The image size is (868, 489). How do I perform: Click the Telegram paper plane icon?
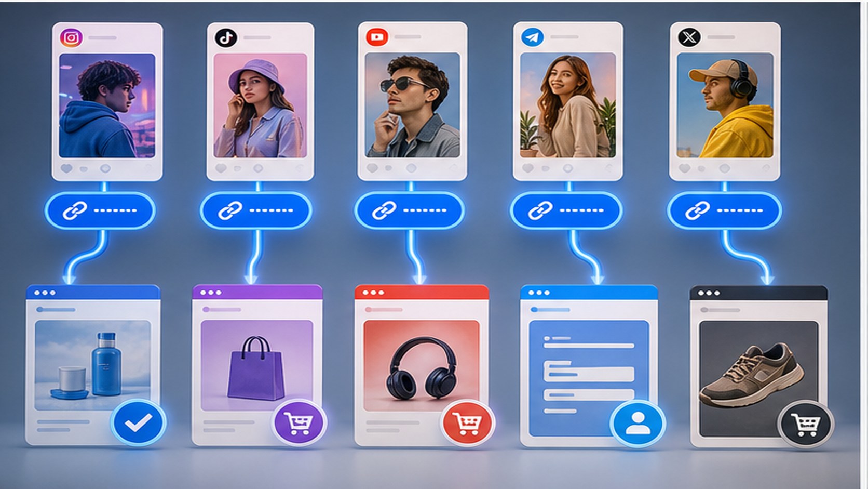coord(532,37)
